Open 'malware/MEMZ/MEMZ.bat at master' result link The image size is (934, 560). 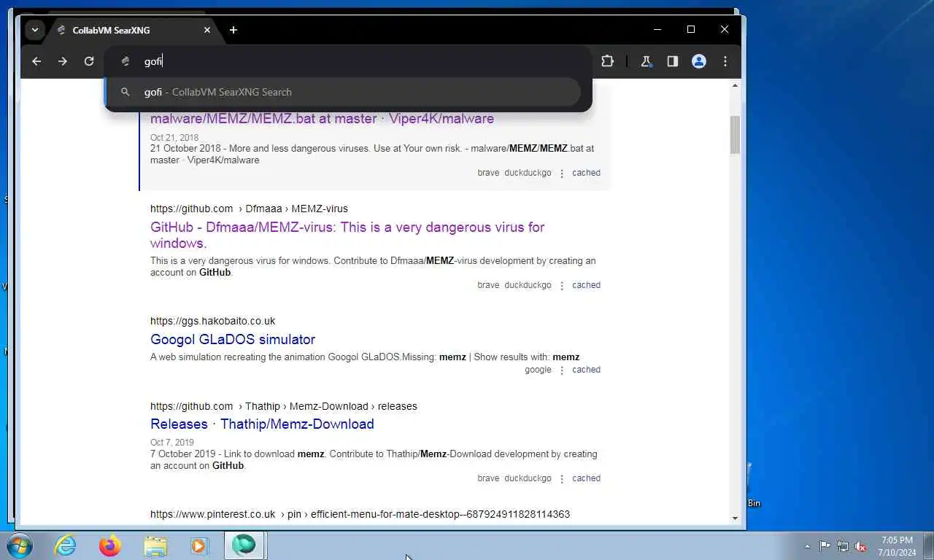point(322,118)
